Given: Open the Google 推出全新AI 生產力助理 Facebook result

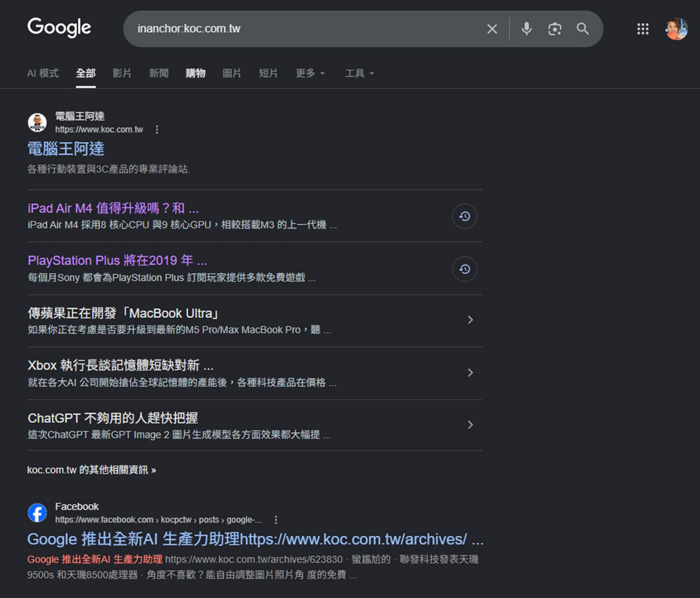Looking at the screenshot, I should (255, 539).
